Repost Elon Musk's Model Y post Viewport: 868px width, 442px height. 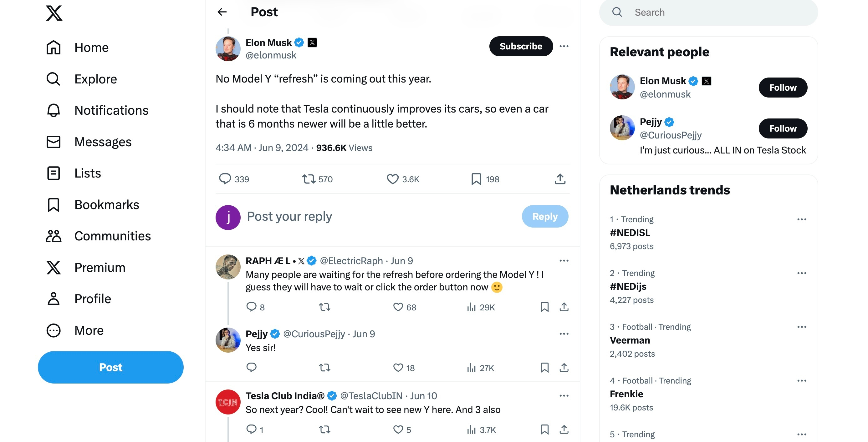[x=308, y=179]
